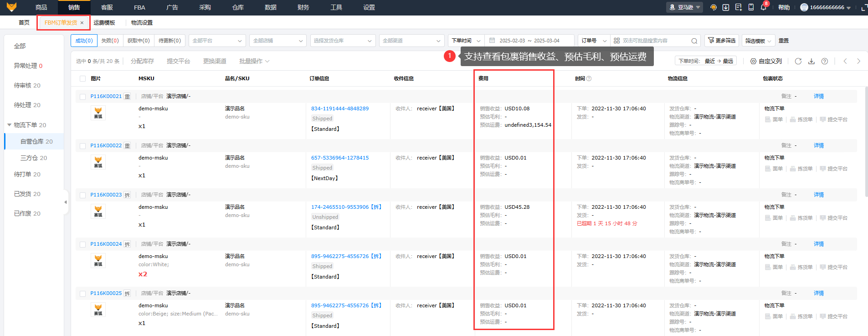Image resolution: width=868 pixels, height=336 pixels.
Task: Open the 商品 menu in the top navigation
Action: point(41,7)
